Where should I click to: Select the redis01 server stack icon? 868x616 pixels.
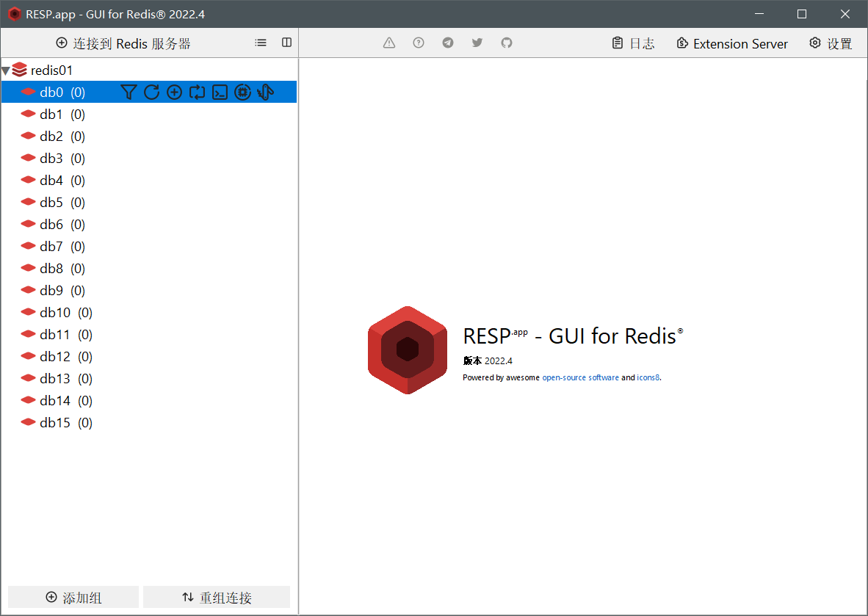click(19, 70)
